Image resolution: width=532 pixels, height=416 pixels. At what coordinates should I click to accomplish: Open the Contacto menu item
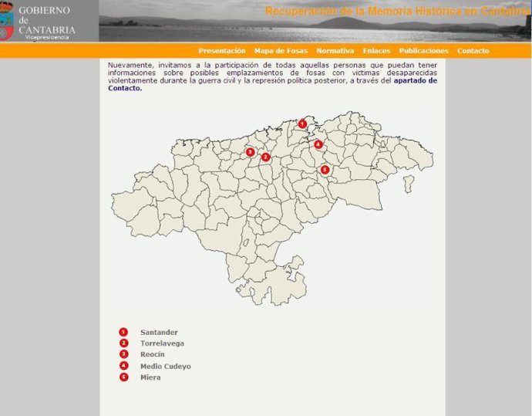473,51
